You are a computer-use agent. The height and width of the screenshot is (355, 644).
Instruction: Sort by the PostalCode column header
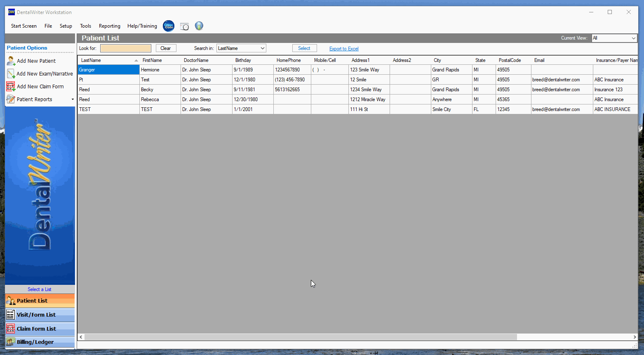[x=513, y=60]
